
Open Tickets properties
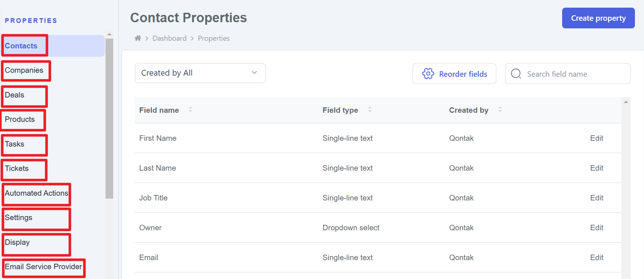17,168
